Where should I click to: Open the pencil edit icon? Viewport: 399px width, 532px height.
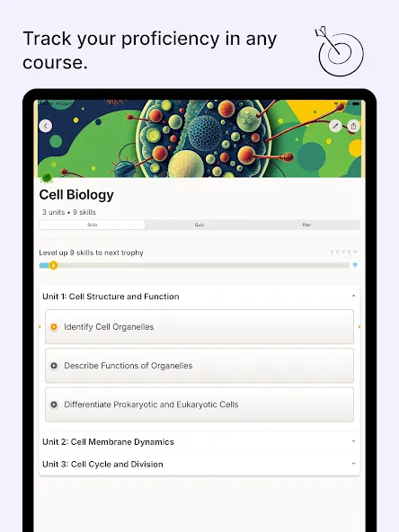click(335, 126)
